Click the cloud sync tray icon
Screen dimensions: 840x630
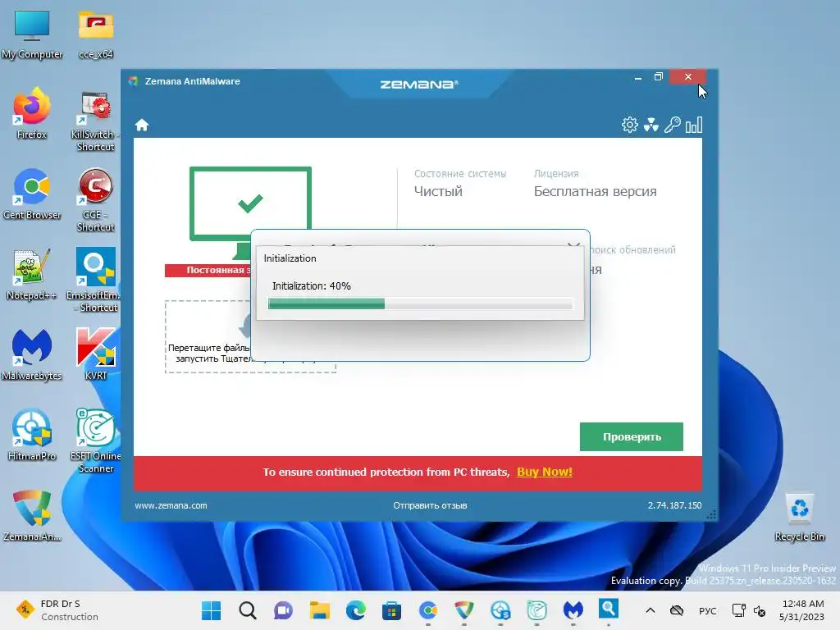tap(677, 610)
